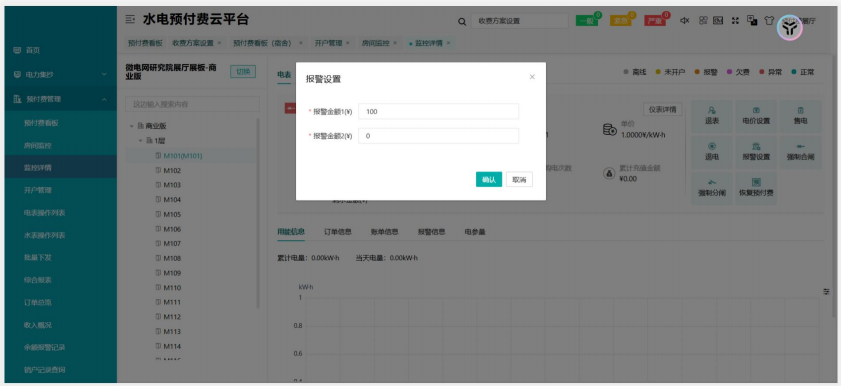Switch to the 房间监控 top tab
The height and width of the screenshot is (386, 841).
375,43
